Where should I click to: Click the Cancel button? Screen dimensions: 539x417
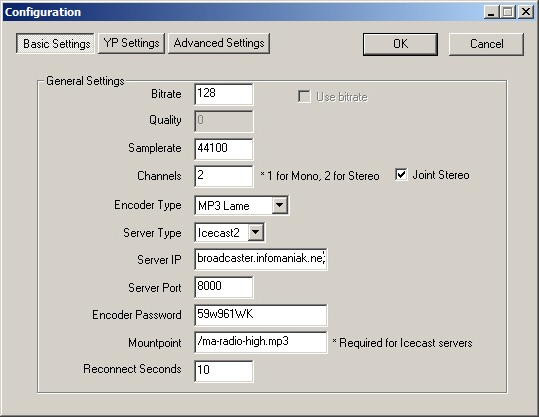coord(486,44)
